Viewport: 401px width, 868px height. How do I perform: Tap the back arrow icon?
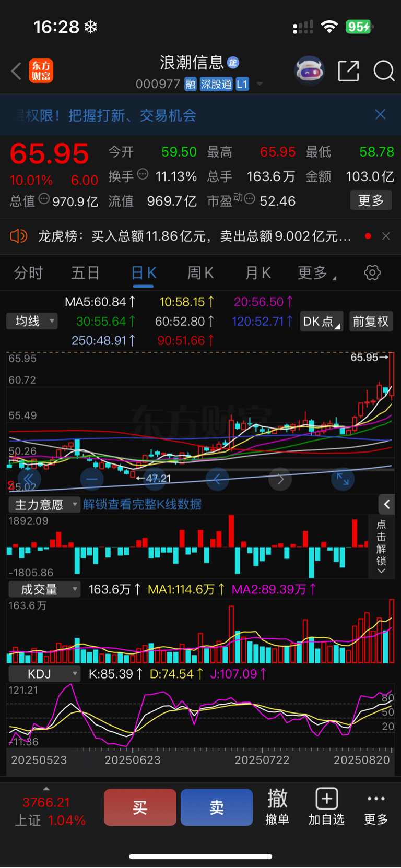16,71
